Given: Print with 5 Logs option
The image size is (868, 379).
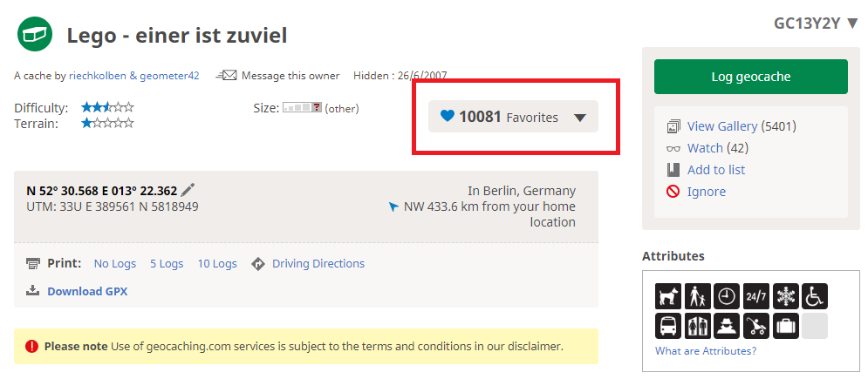Looking at the screenshot, I should [x=167, y=263].
